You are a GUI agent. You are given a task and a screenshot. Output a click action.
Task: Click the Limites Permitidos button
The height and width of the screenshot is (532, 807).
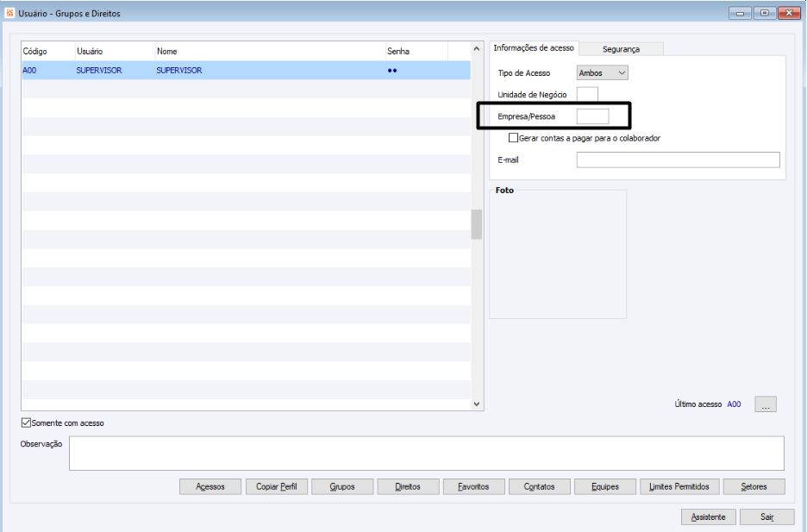pyautogui.click(x=679, y=486)
